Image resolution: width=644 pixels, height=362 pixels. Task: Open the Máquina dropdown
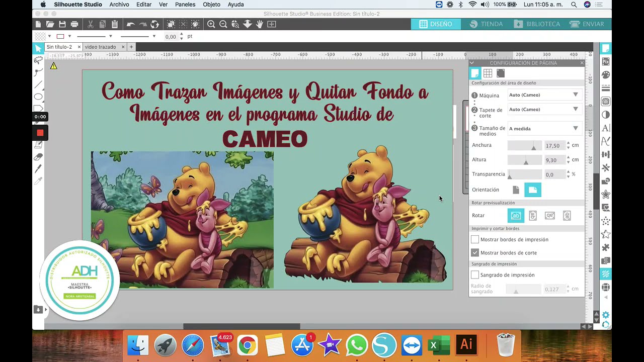click(544, 95)
